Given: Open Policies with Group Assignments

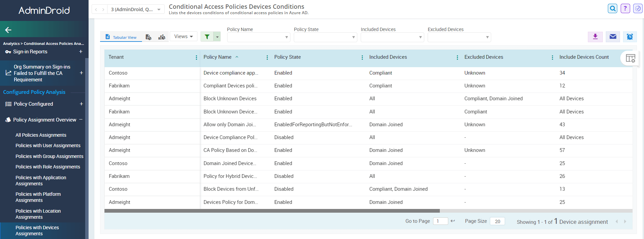Looking at the screenshot, I should [x=49, y=156].
